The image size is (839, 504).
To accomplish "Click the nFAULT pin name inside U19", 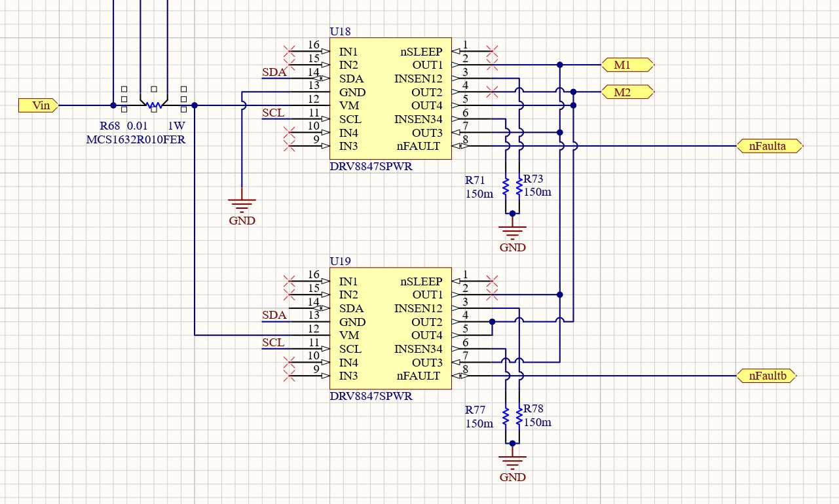I will [419, 376].
